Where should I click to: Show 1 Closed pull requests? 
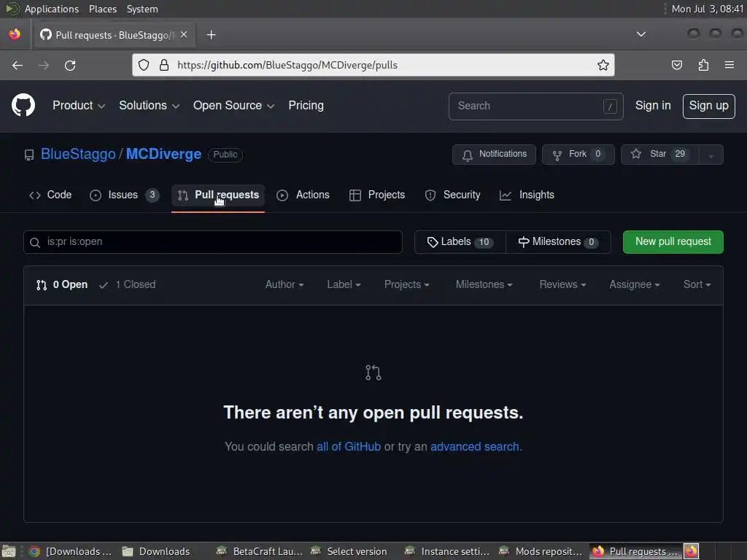127,285
